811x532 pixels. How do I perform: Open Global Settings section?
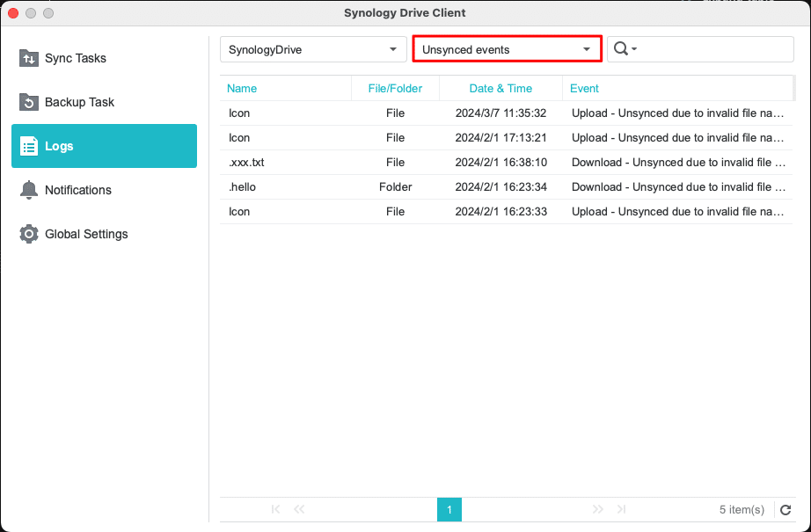point(104,234)
